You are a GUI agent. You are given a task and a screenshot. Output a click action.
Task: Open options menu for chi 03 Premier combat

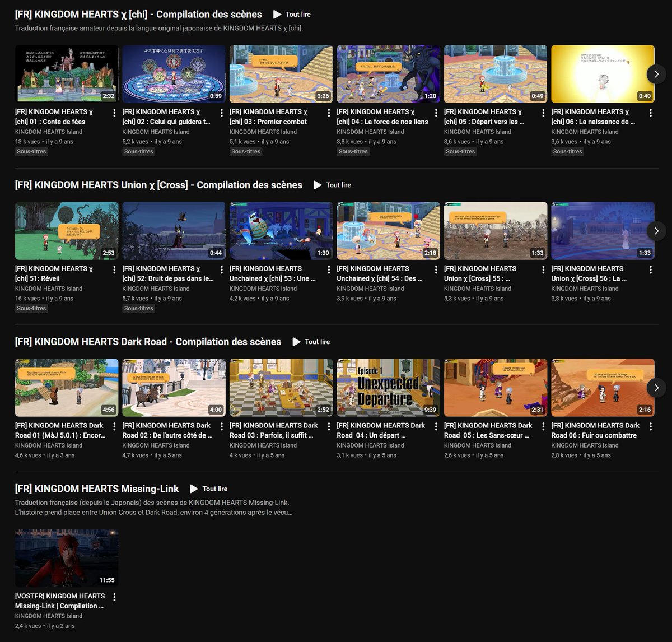coord(329,113)
